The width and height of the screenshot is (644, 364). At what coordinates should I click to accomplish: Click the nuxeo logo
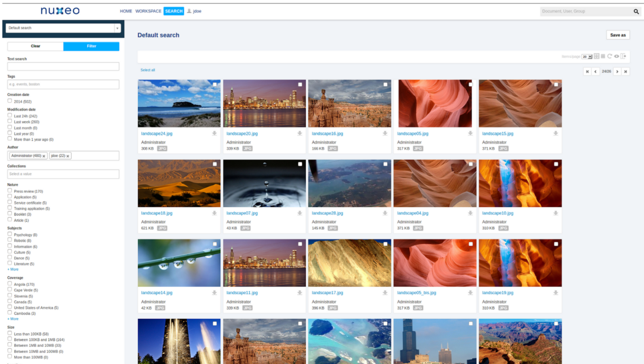pos(60,11)
